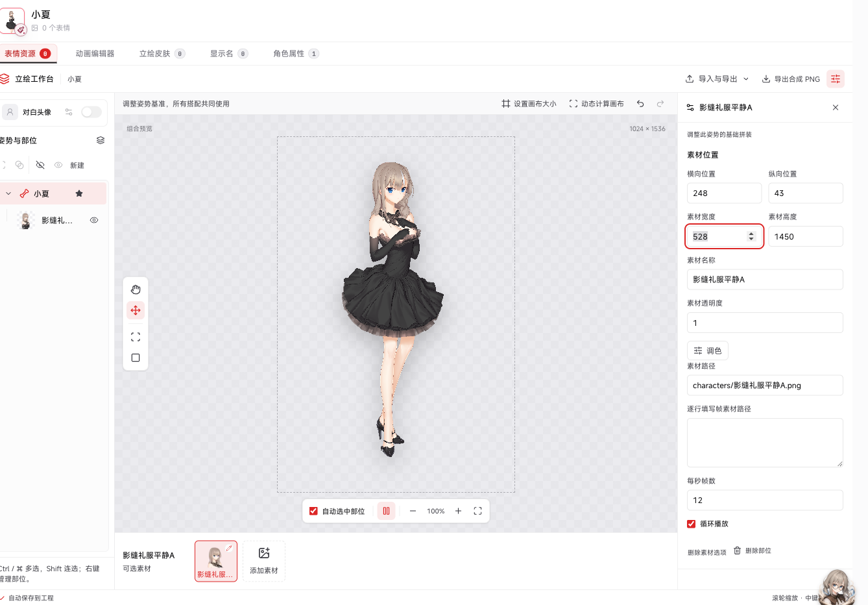This screenshot has width=868, height=605.
Task: Toggle visibility of 影缝礼… layer
Action: click(94, 220)
